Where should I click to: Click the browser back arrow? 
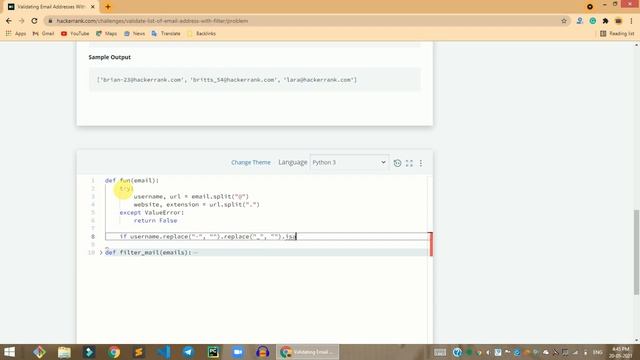(x=9, y=21)
